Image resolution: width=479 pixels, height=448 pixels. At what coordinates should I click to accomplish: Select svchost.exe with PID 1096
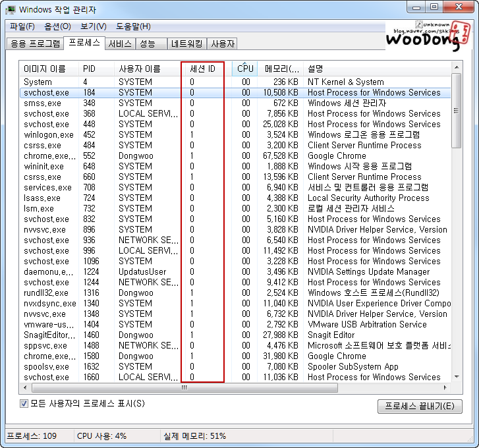pyautogui.click(x=235, y=261)
